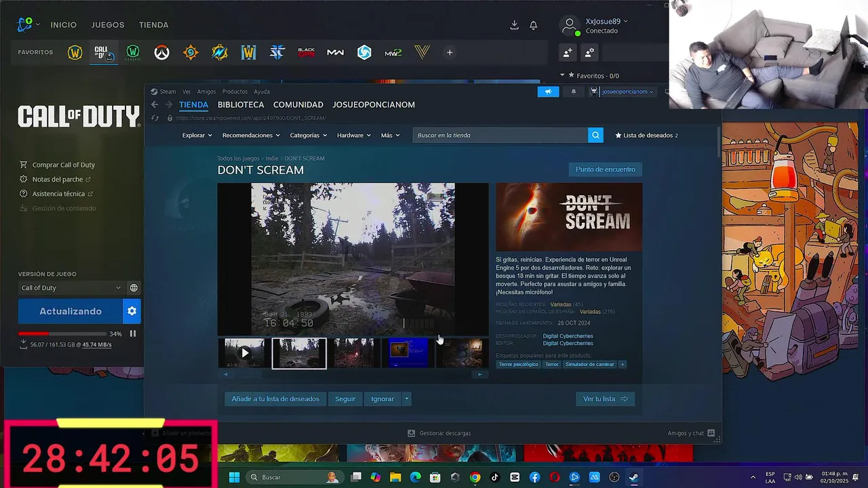The image size is (868, 488).
Task: Select Modern Warfare MW icon in favorites
Action: pos(335,52)
